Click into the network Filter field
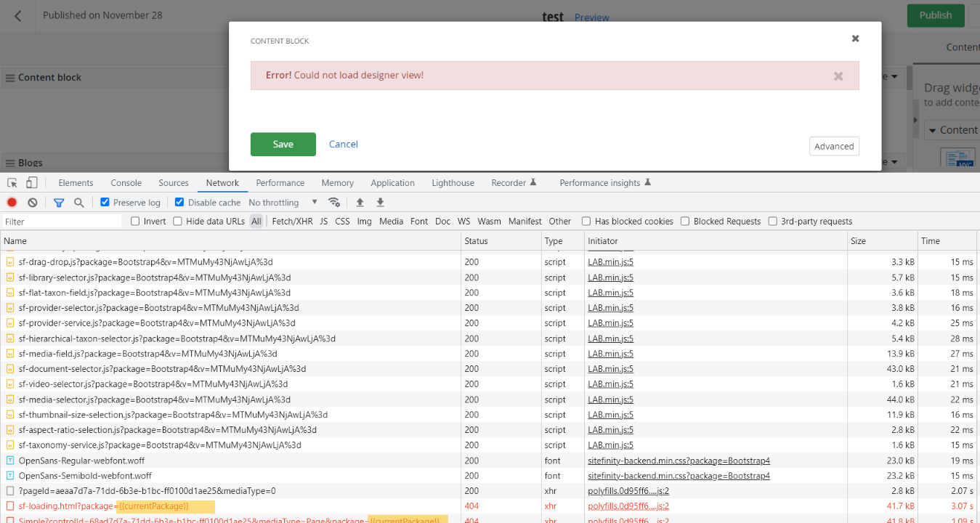This screenshot has height=523, width=980. point(62,222)
